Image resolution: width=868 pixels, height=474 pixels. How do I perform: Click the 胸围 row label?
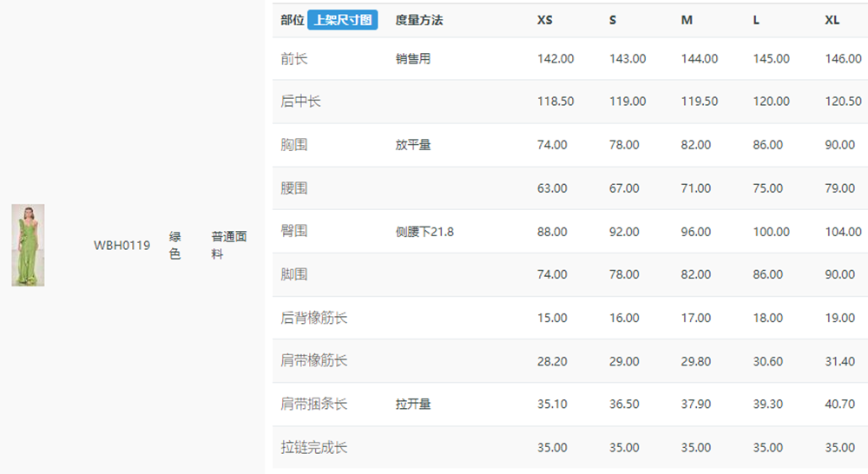click(294, 144)
